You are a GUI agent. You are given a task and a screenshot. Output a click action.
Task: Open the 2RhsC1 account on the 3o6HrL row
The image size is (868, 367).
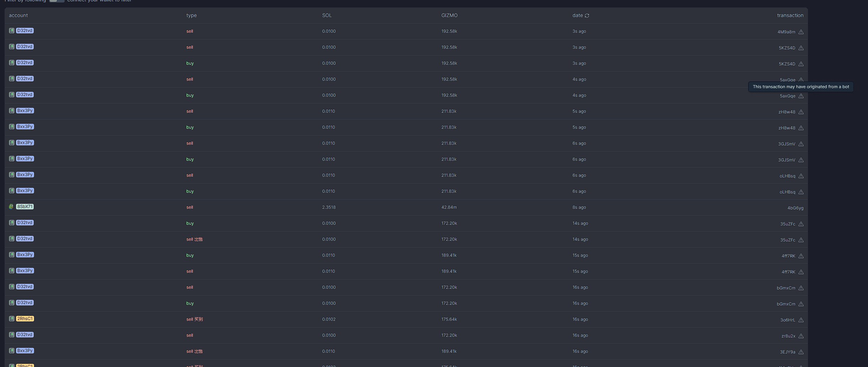click(25, 319)
